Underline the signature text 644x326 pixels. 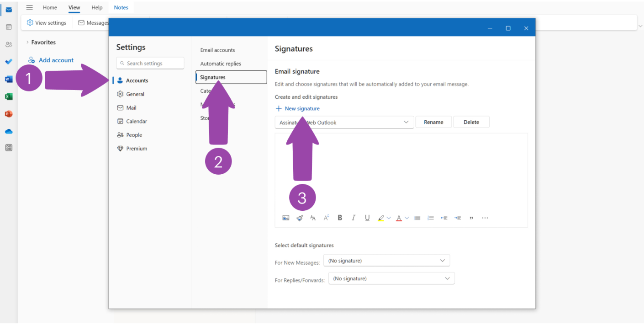tap(367, 218)
